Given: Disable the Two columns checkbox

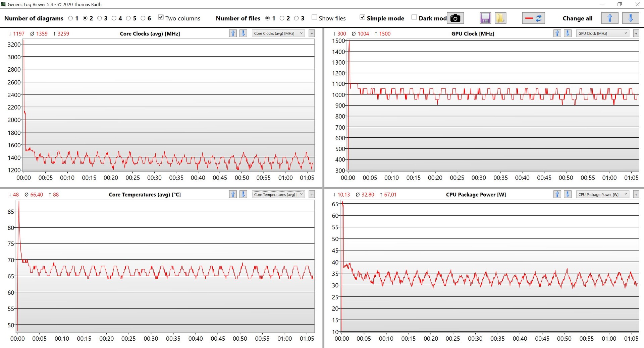Looking at the screenshot, I should point(161,17).
